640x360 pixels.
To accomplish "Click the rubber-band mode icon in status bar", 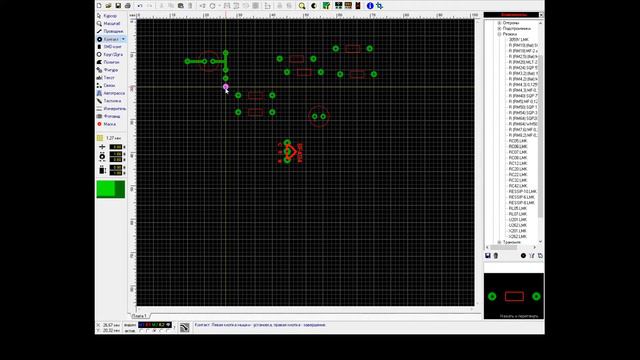I will coord(184,327).
